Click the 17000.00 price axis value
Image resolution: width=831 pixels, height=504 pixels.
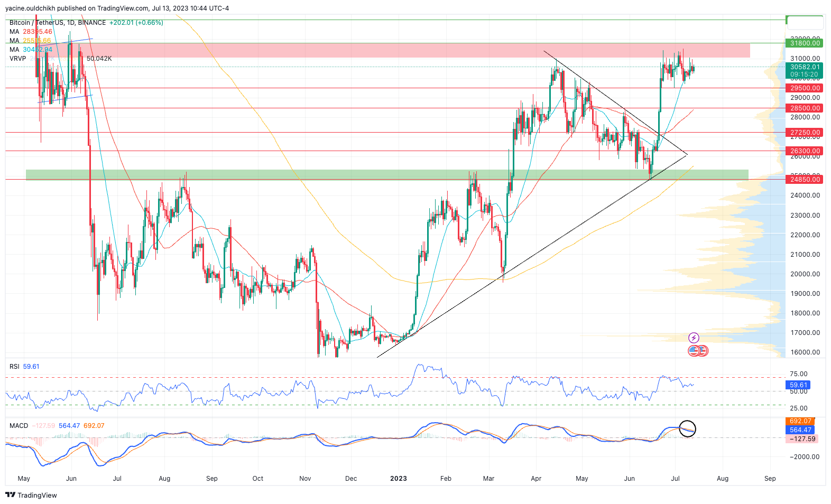click(805, 333)
